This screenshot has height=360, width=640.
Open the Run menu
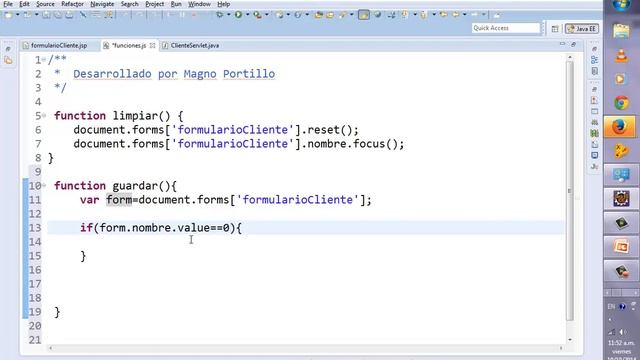(x=176, y=4)
